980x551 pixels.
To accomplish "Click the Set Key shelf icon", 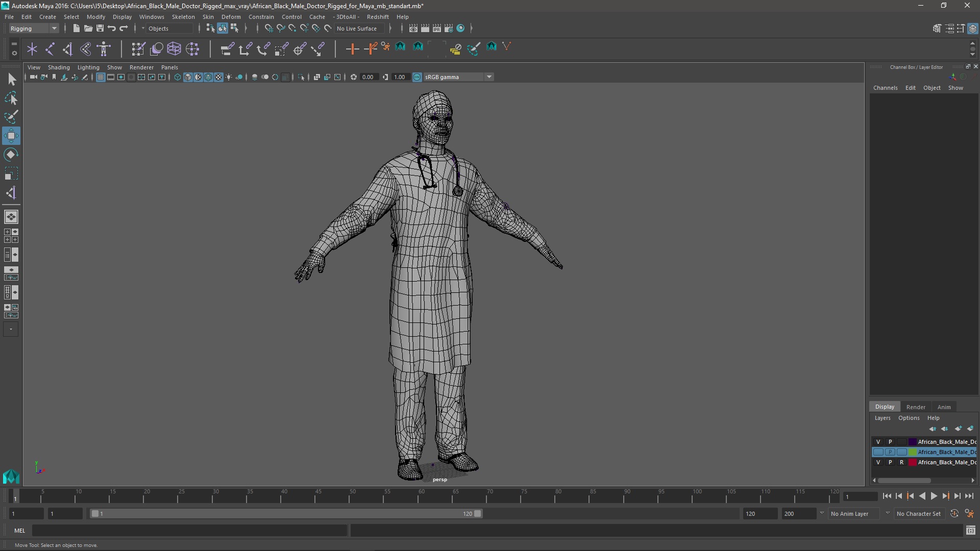I will 352,49.
